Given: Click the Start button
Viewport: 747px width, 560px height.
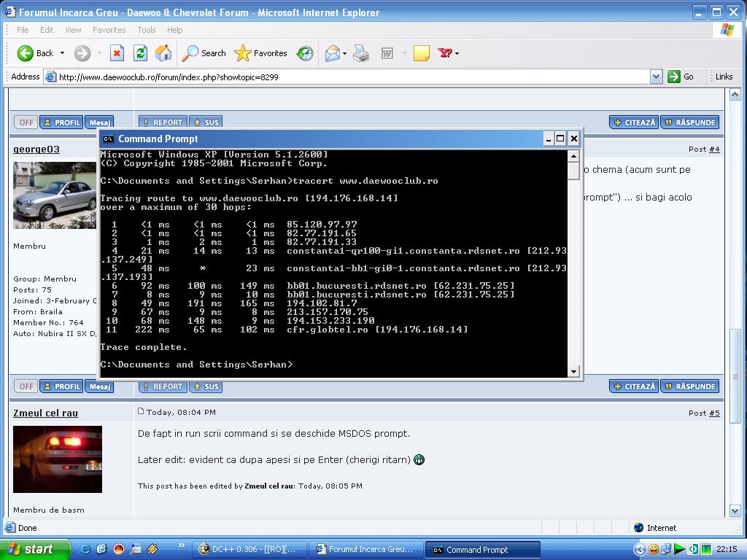Looking at the screenshot, I should (x=35, y=550).
